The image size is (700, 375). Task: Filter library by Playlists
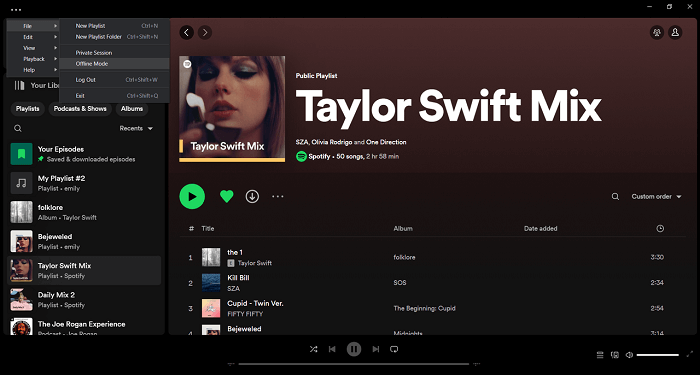28,108
